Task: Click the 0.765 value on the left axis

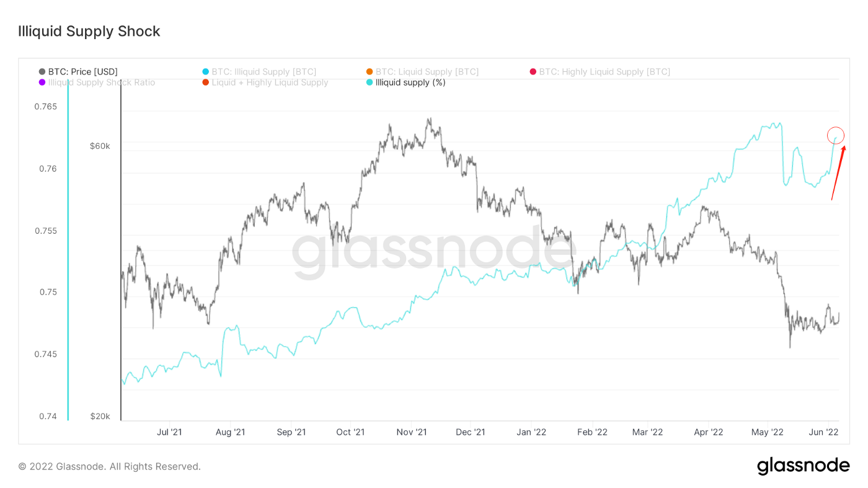Action: pyautogui.click(x=45, y=107)
